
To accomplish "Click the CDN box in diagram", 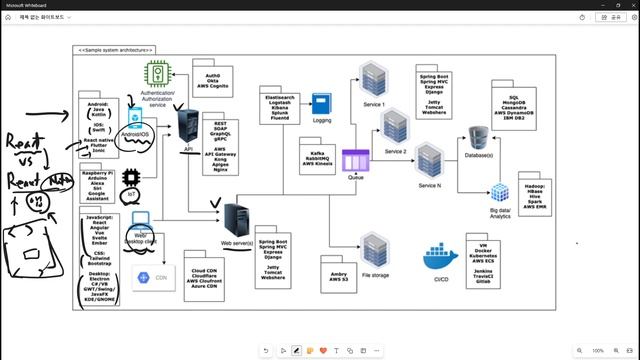I will (x=153, y=278).
